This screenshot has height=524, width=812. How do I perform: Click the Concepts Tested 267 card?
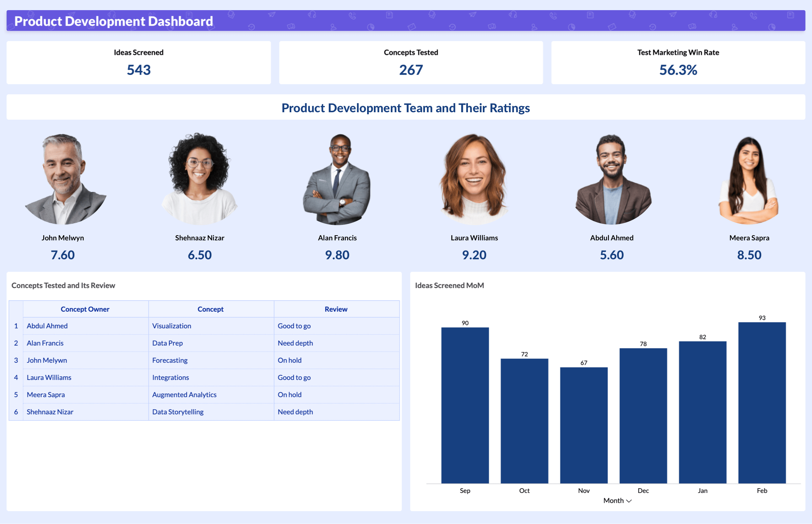[x=411, y=63]
